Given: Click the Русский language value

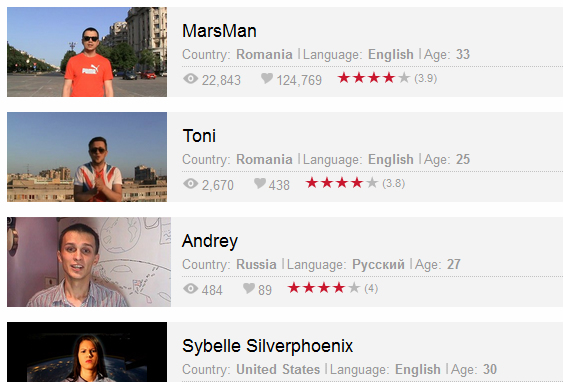Looking at the screenshot, I should point(378,265).
